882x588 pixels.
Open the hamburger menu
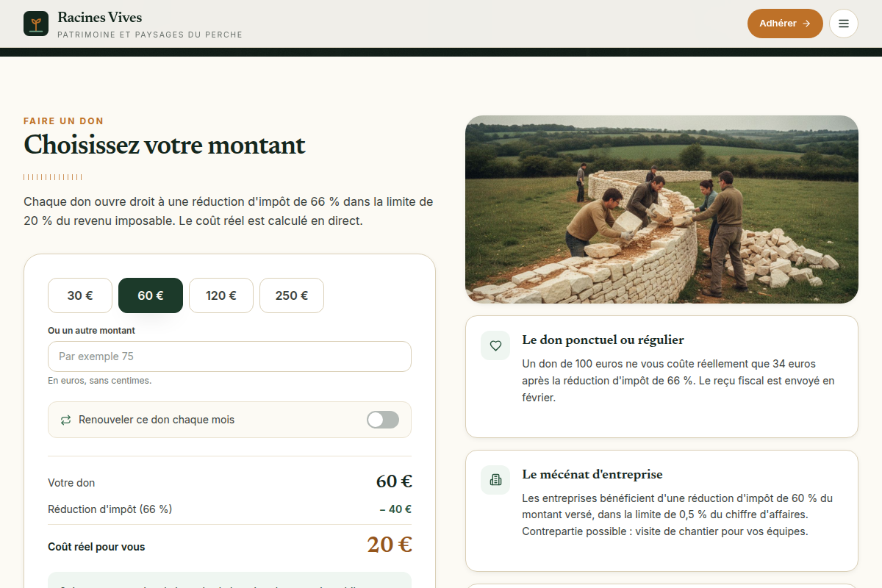844,24
